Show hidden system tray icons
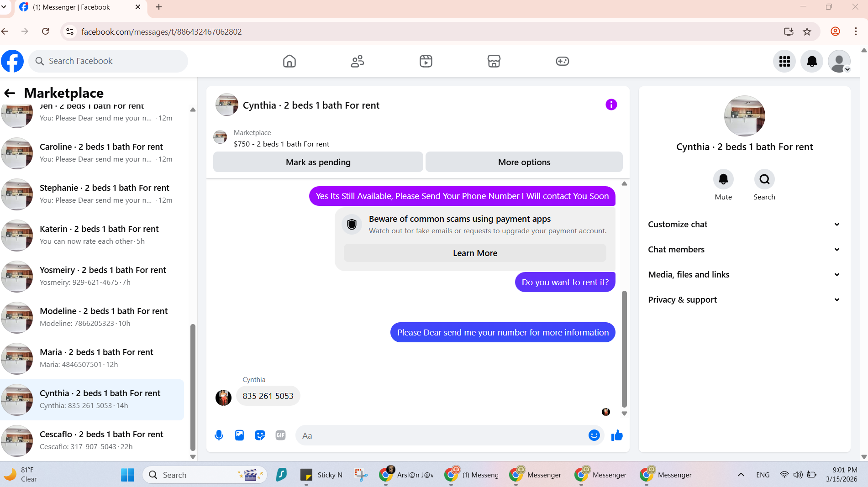The image size is (868, 487). coord(741,475)
